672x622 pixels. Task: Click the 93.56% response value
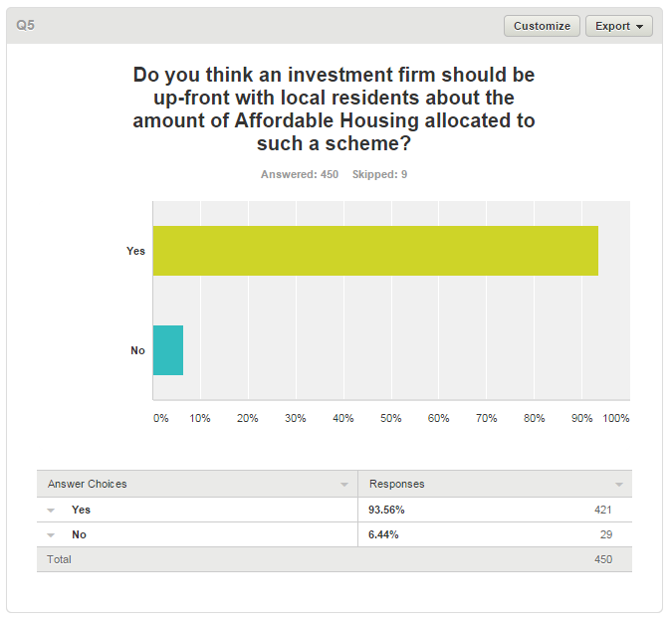point(386,510)
